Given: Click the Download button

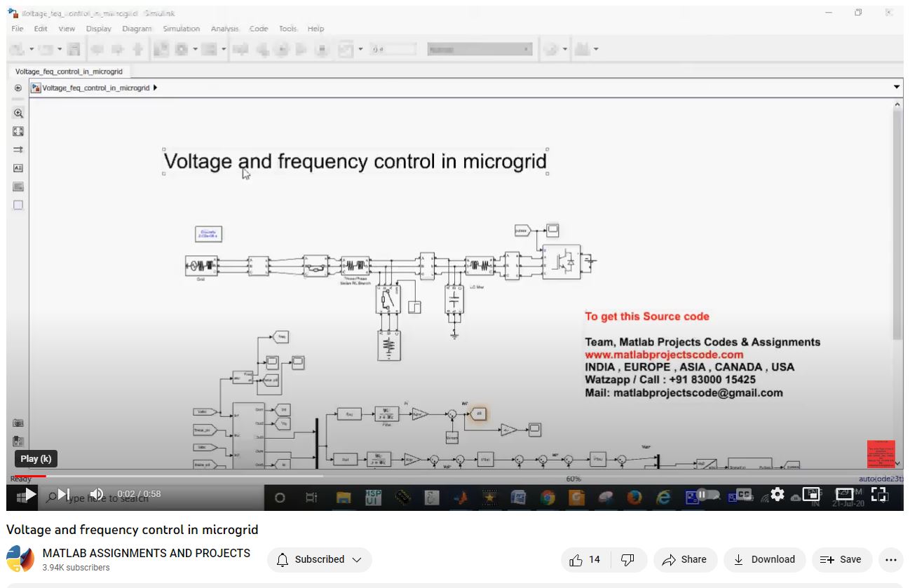Looking at the screenshot, I should coord(763,559).
